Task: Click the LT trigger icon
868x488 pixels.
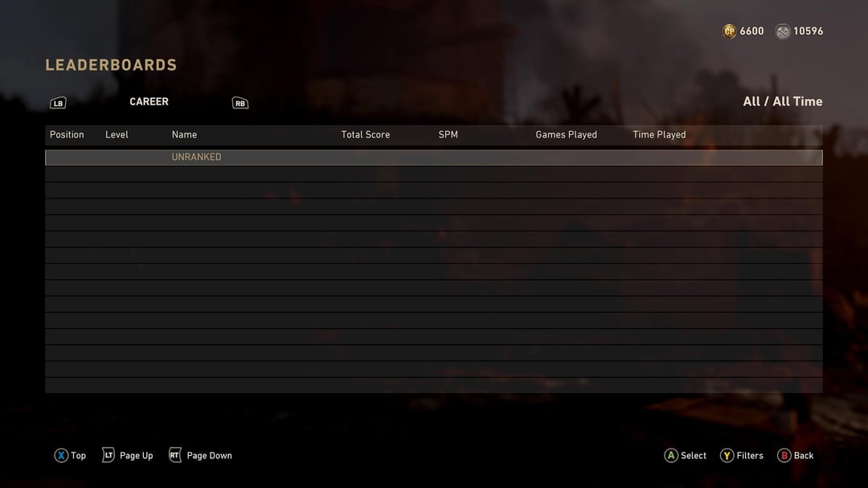Action: [x=108, y=455]
